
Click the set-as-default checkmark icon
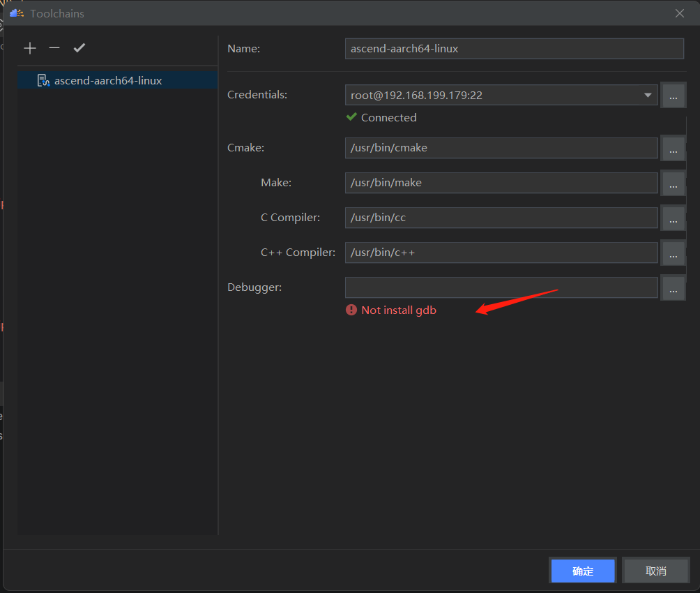[79, 48]
